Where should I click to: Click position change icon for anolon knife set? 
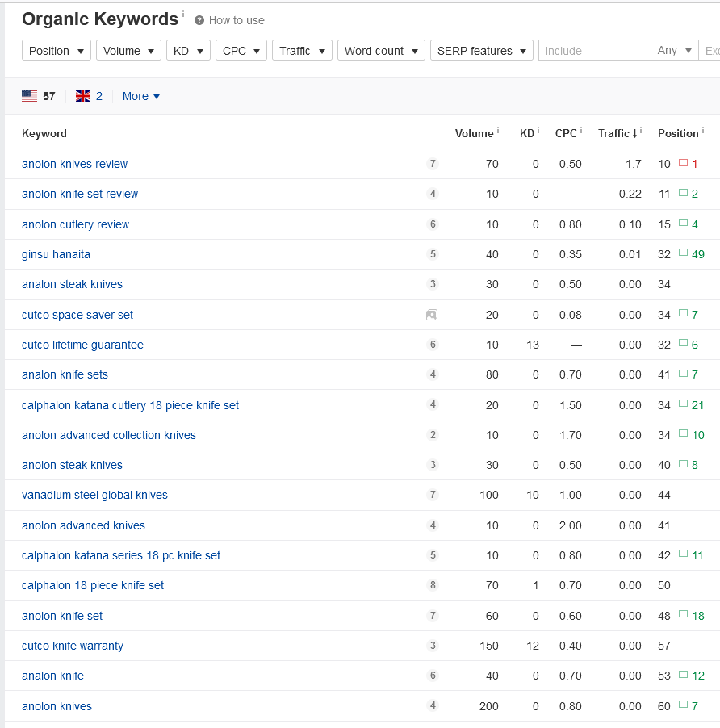click(683, 614)
